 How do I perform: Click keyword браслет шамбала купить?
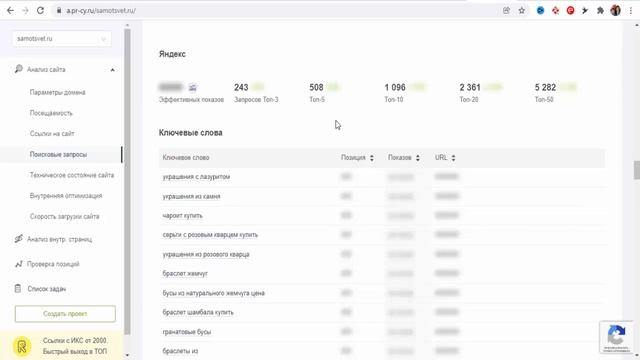198,312
